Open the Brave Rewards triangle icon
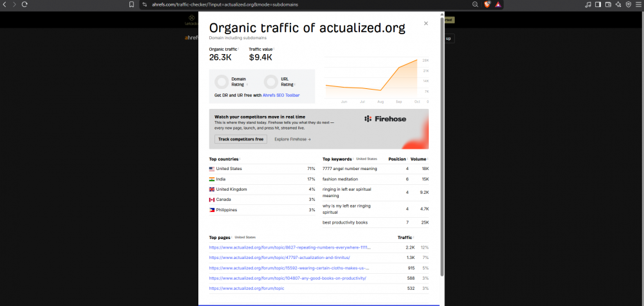644x306 pixels. point(498,5)
